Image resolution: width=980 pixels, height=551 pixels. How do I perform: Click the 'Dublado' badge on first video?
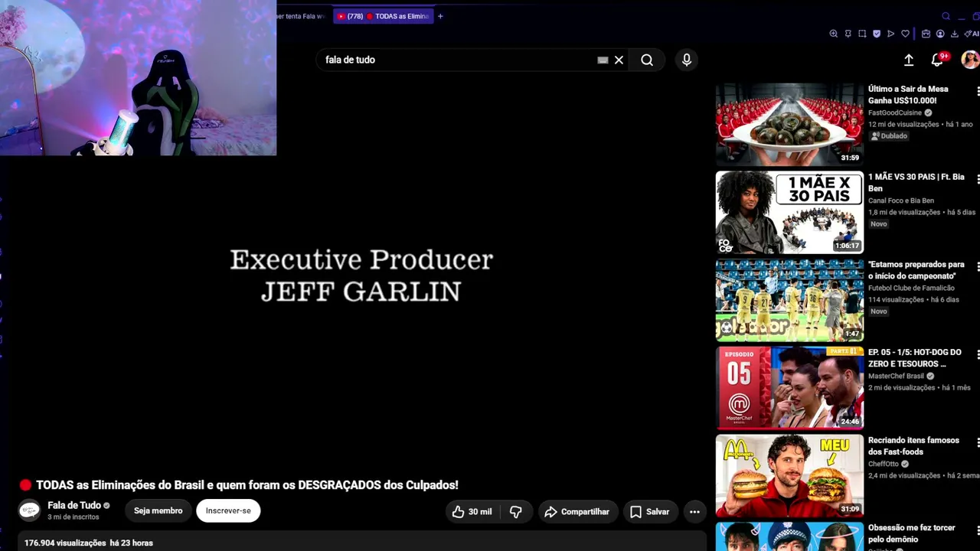pos(888,136)
